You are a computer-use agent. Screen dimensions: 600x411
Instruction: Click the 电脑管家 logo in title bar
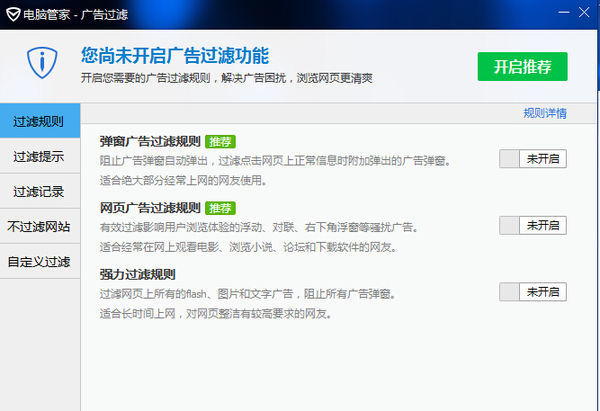coord(12,15)
